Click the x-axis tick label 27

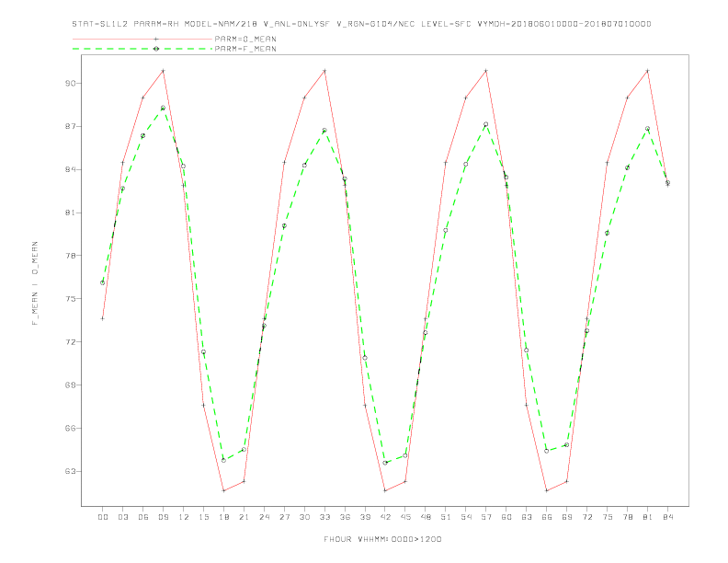[285, 517]
